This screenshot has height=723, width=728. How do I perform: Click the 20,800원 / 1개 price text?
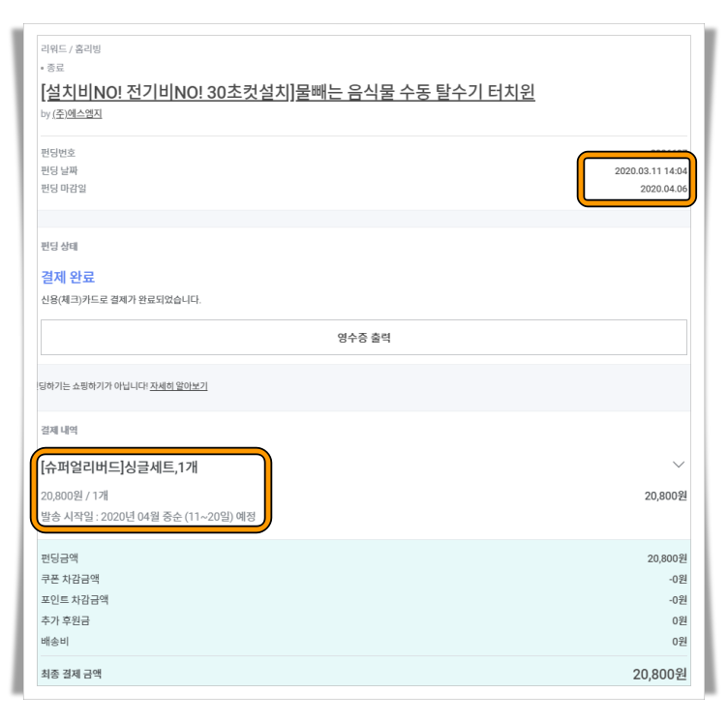click(x=75, y=496)
